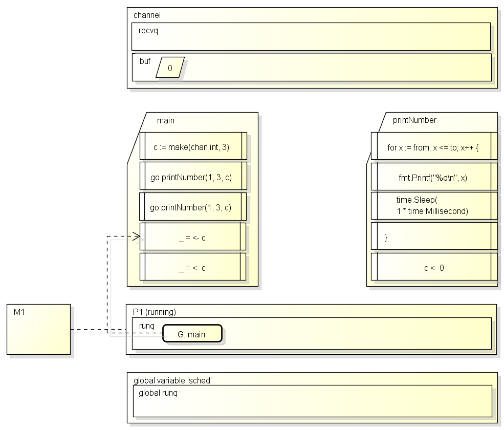
Task: Click the recvq queue box
Action: (x=311, y=36)
